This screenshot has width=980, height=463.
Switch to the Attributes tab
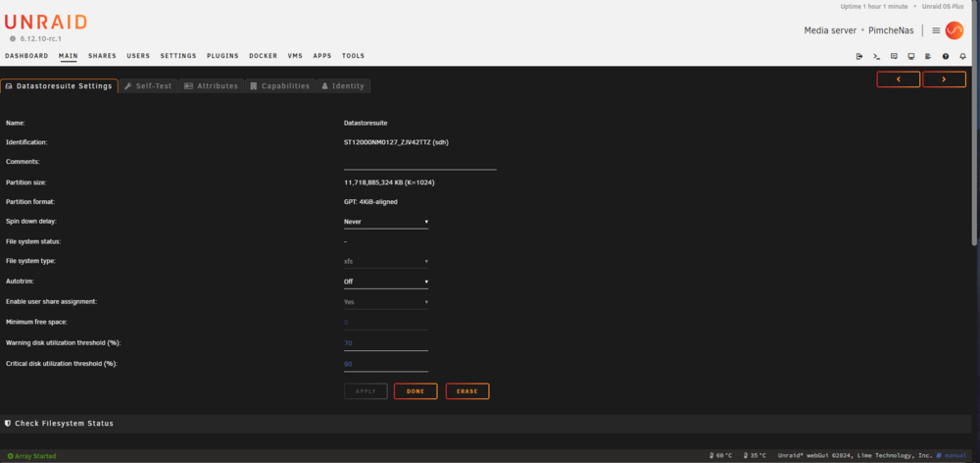pyautogui.click(x=212, y=85)
